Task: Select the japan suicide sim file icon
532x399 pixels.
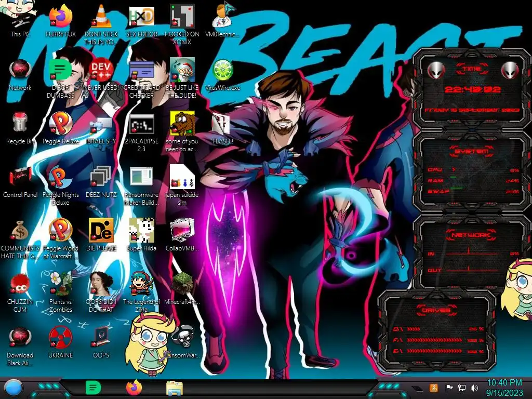Action: click(182, 185)
